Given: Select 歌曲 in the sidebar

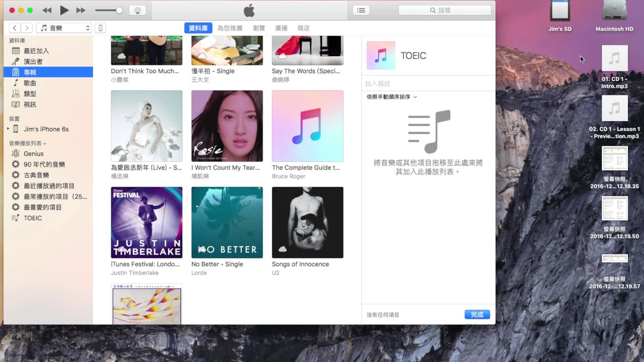Looking at the screenshot, I should 48,83.
